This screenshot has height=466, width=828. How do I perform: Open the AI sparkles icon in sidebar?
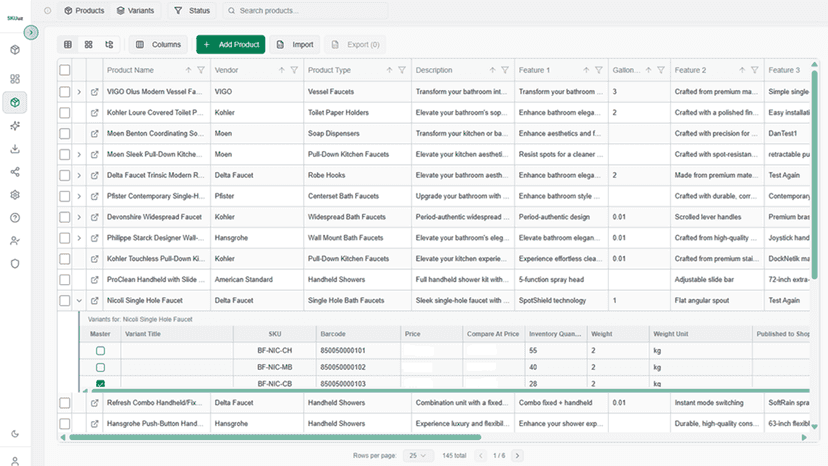coord(15,126)
